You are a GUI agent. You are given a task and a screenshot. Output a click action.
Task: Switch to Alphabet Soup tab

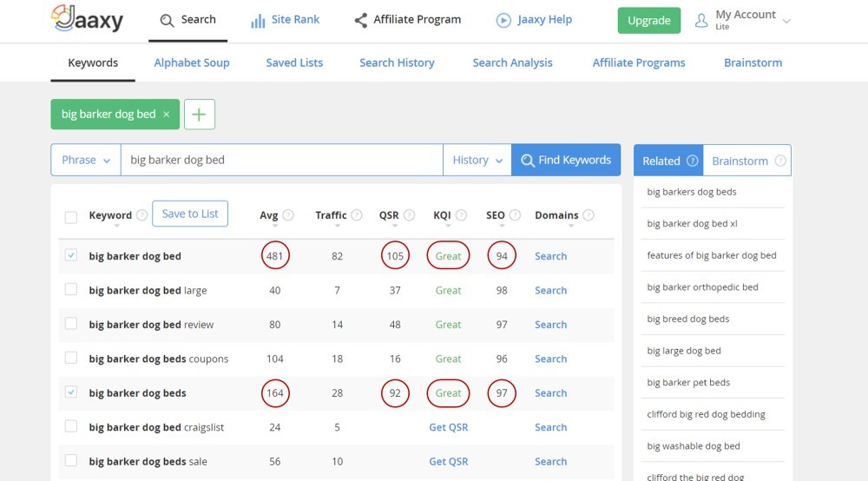coord(192,63)
